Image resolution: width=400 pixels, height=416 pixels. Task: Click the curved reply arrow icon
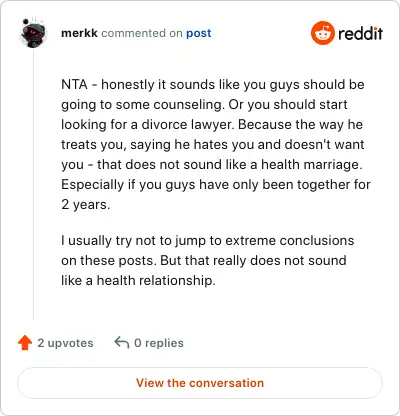pos(122,342)
